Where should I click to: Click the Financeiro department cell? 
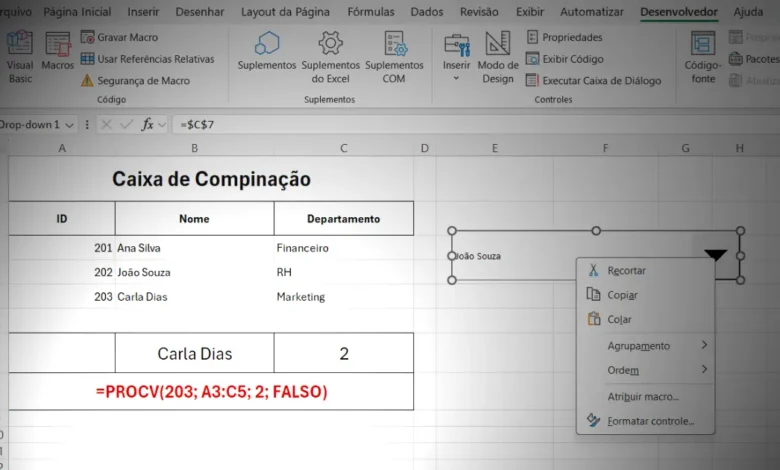[344, 248]
